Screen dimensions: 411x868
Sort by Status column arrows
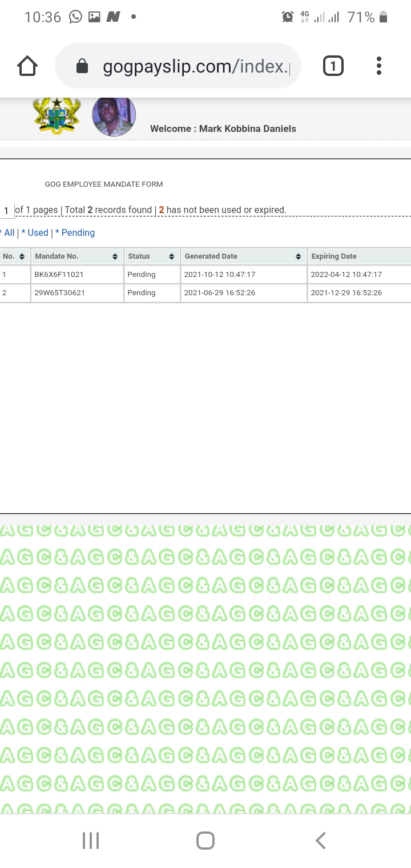point(171,256)
